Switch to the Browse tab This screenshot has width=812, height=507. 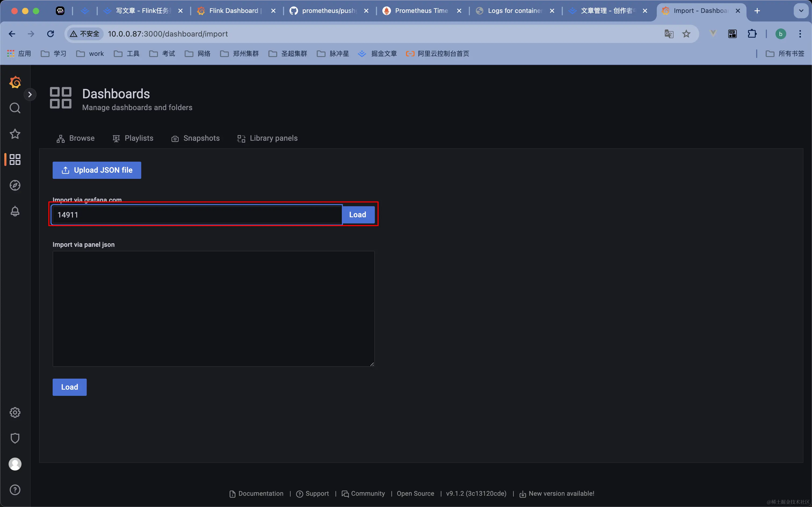76,138
